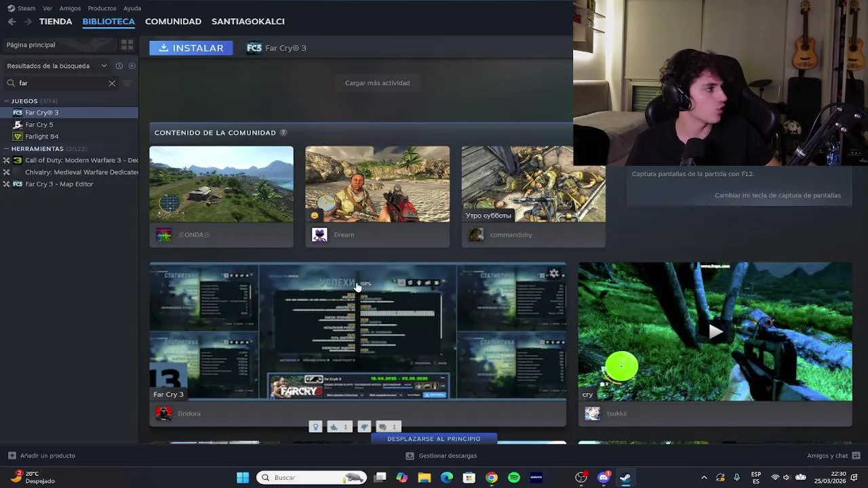Open the Productos menu
Image resolution: width=868 pixels, height=488 pixels.
coord(102,8)
